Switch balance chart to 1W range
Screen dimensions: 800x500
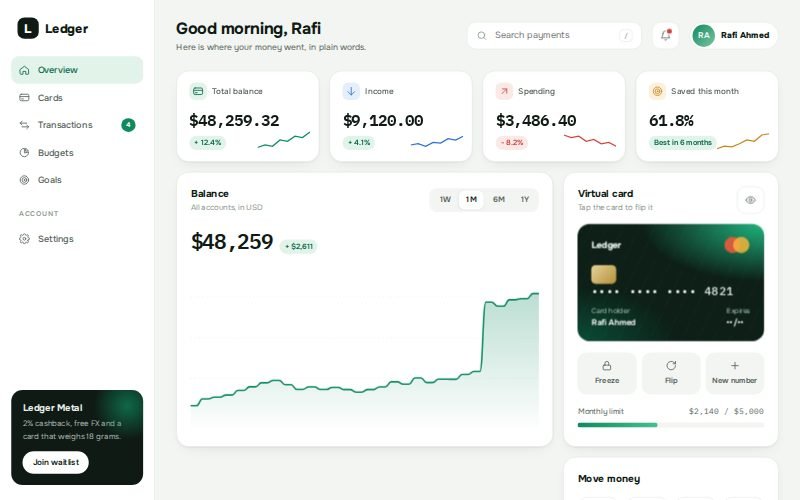point(445,199)
